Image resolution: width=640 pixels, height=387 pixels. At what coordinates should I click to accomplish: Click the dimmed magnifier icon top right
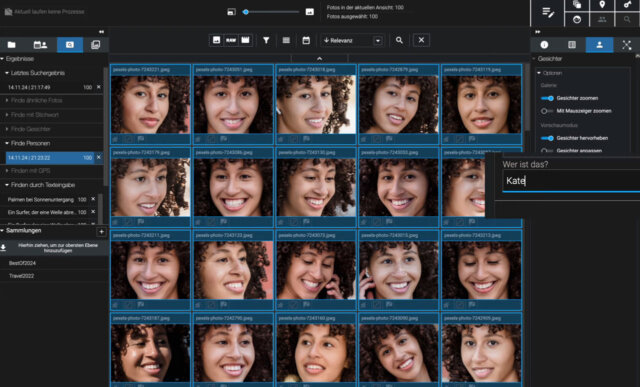[627, 19]
